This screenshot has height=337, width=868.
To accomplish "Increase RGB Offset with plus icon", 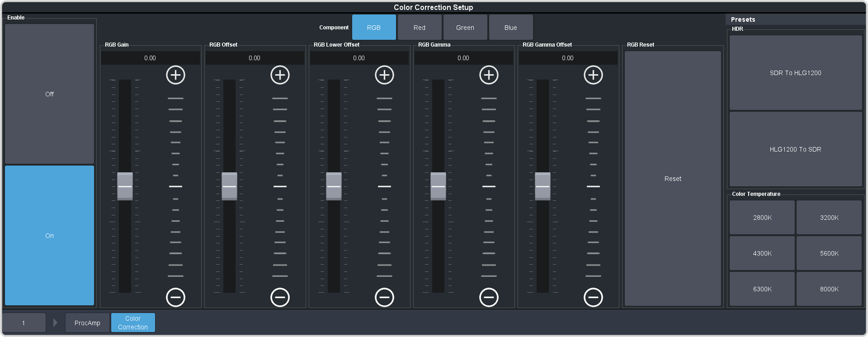I will (280, 75).
